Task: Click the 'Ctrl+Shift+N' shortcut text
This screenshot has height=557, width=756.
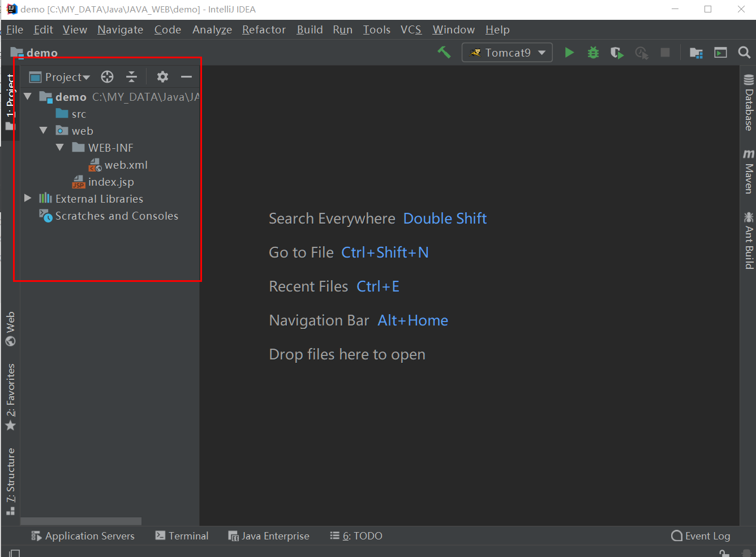Action: 385,252
